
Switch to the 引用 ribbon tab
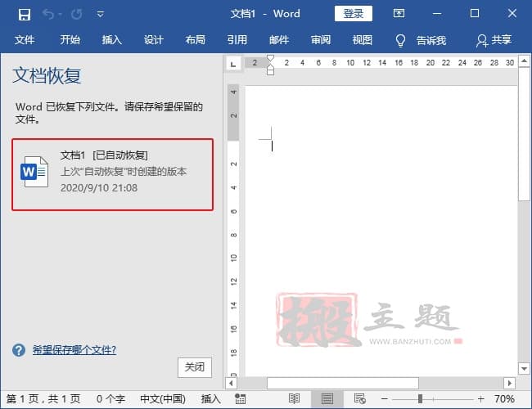pos(237,40)
